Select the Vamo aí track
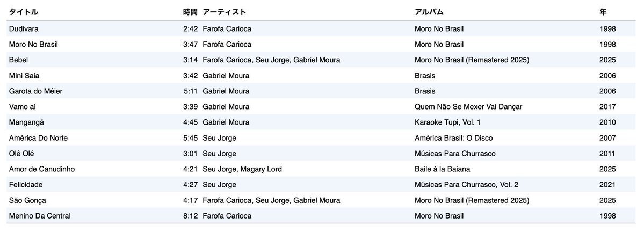Image resolution: width=644 pixels, height=232 pixels. point(321,107)
